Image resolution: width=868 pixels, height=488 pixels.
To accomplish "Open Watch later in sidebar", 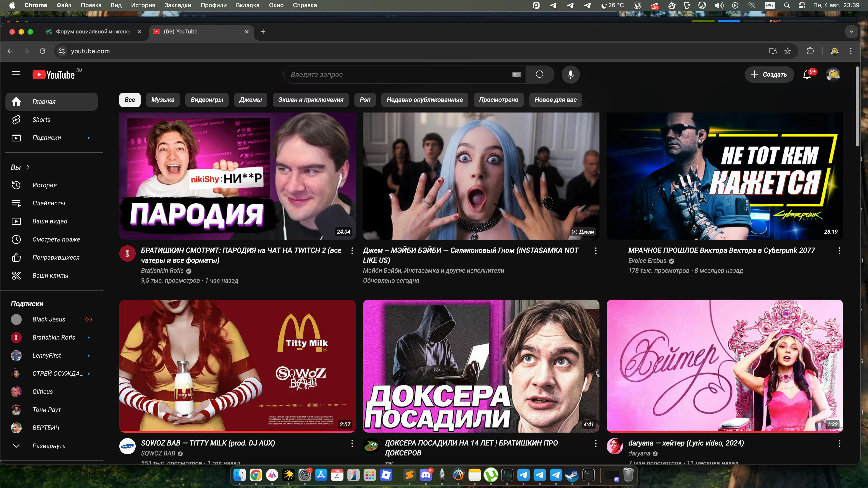I will (x=52, y=239).
